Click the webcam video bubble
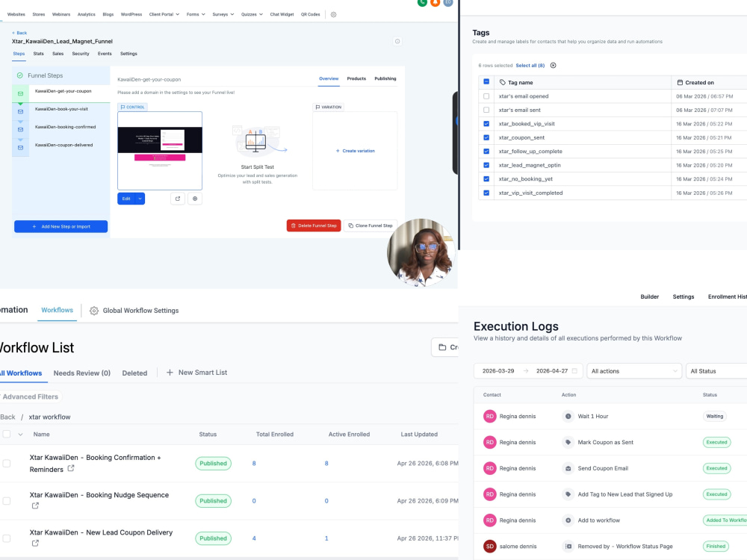Screen dimensions: 747x560 pos(421,252)
